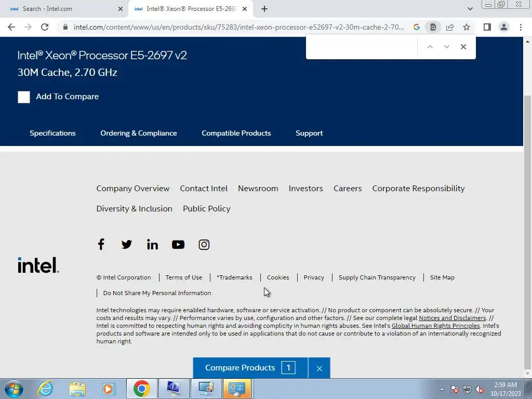The image size is (532, 399).
Task: Open Chrome profile menu
Action: click(x=504, y=27)
